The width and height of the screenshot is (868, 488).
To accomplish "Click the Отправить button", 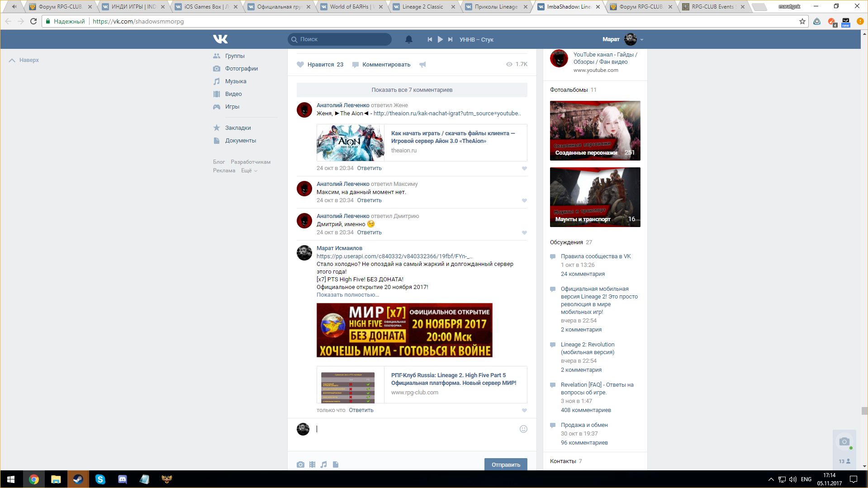I will tap(506, 464).
